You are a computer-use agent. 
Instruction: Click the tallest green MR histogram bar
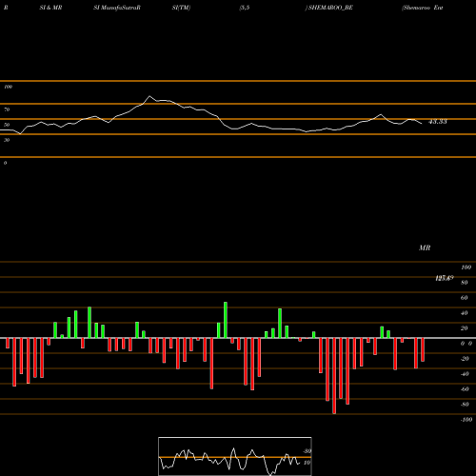226,320
